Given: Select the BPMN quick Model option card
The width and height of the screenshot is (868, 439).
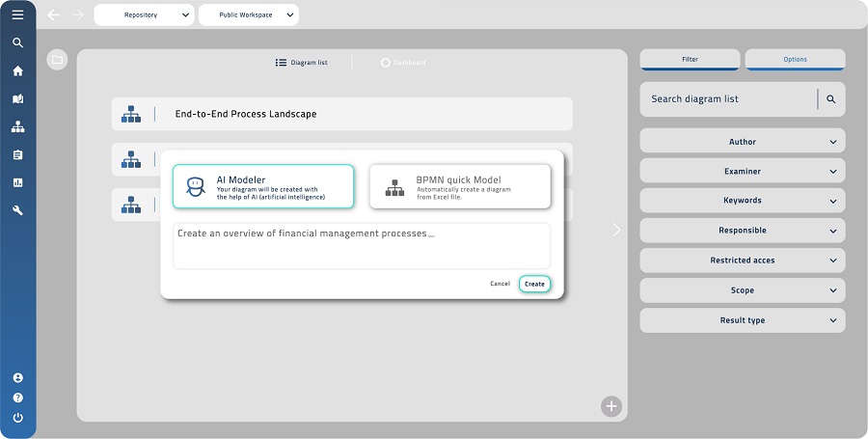Looking at the screenshot, I should click(460, 186).
